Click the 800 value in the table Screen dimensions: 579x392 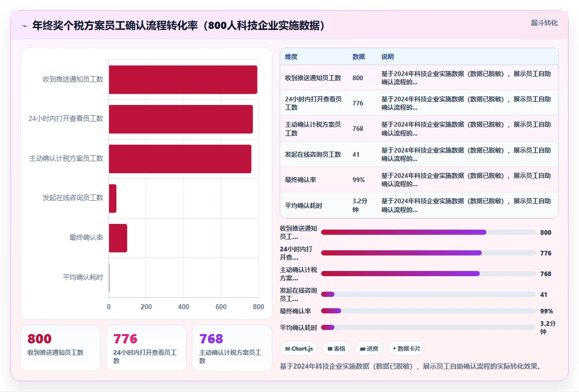358,78
